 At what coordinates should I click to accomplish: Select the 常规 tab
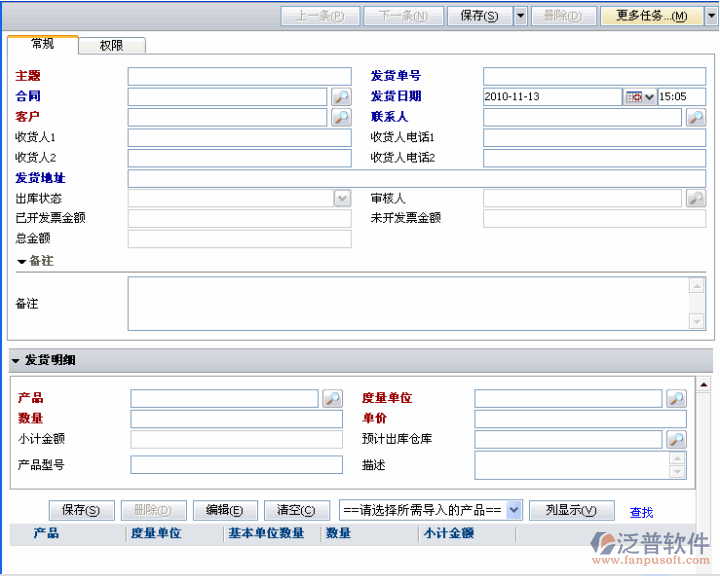click(x=43, y=44)
